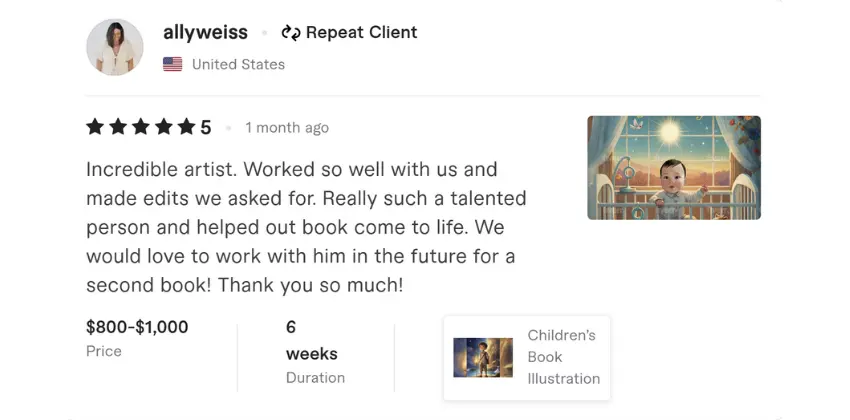
Task: Click the $800-$1,000 price value
Action: tap(137, 327)
